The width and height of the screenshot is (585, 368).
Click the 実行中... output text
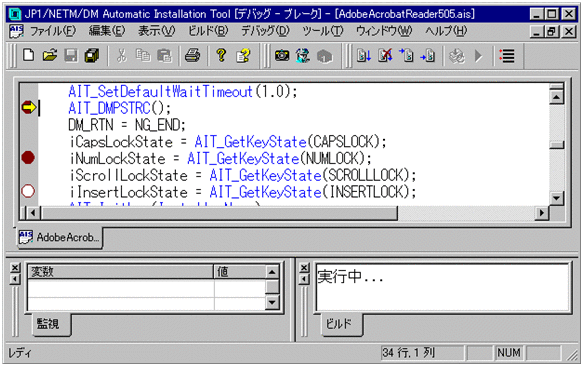coord(350,277)
